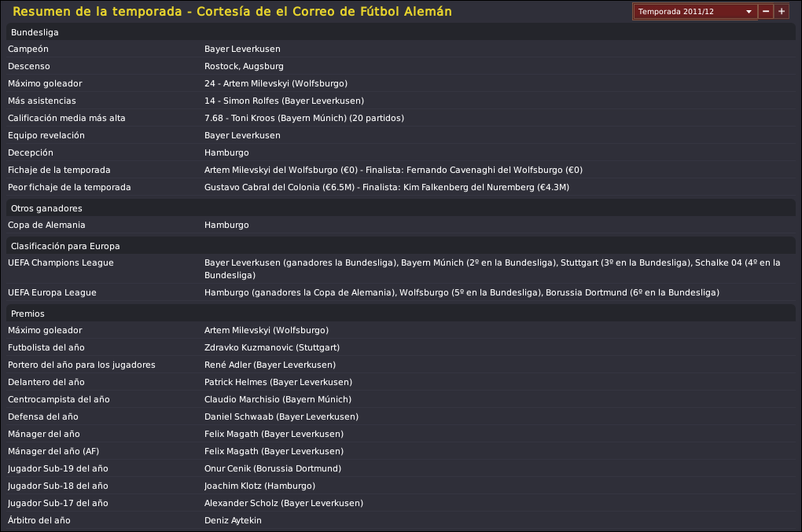The height and width of the screenshot is (532, 802).
Task: Open Hamburgo in the Decepción row
Action: (x=226, y=152)
